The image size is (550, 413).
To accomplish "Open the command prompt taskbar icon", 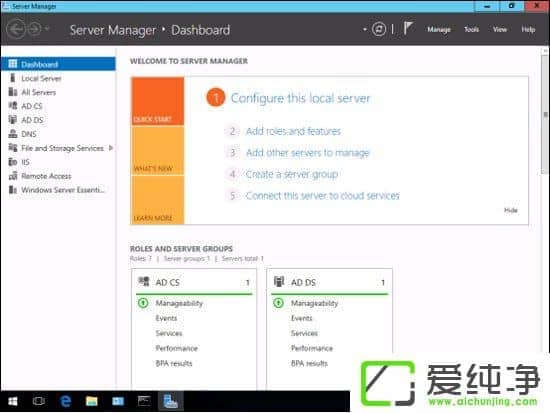I will (144, 401).
